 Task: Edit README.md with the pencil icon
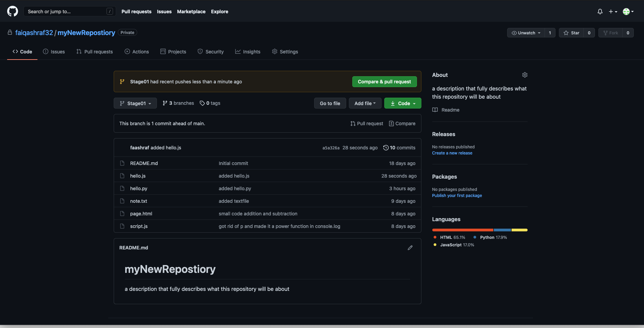(x=410, y=248)
